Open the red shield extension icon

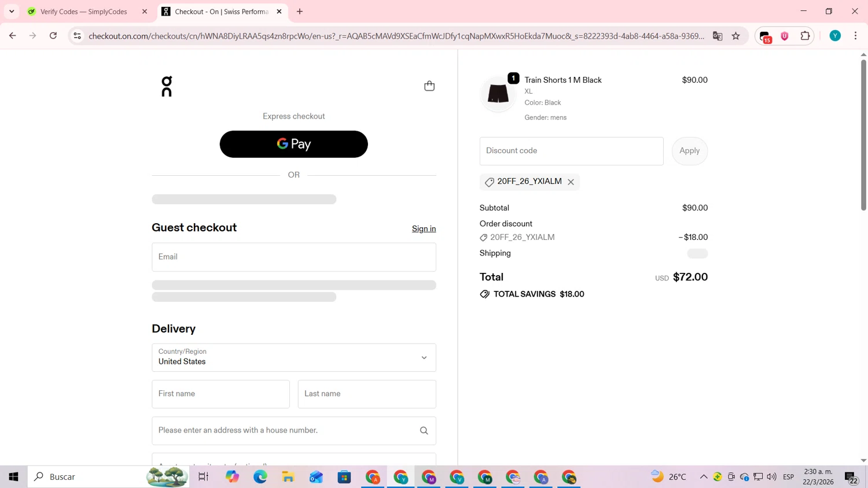[x=785, y=36]
